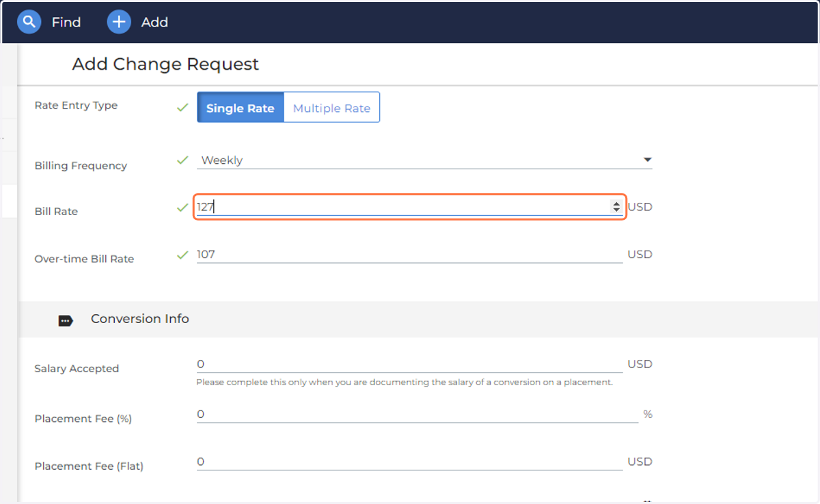Focus the Placement Fee (Flat) field
This screenshot has width=820, height=504.
click(410, 462)
